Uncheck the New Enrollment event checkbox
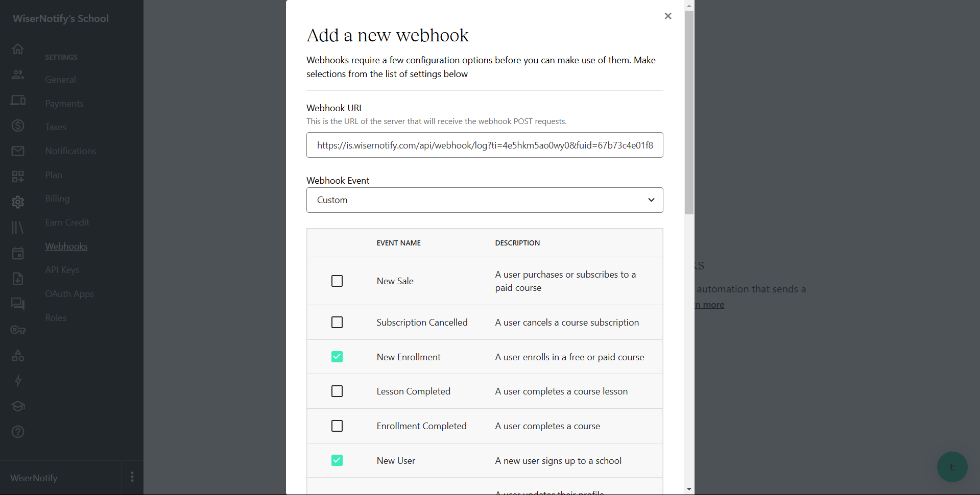Viewport: 980px width, 495px height. coord(337,357)
